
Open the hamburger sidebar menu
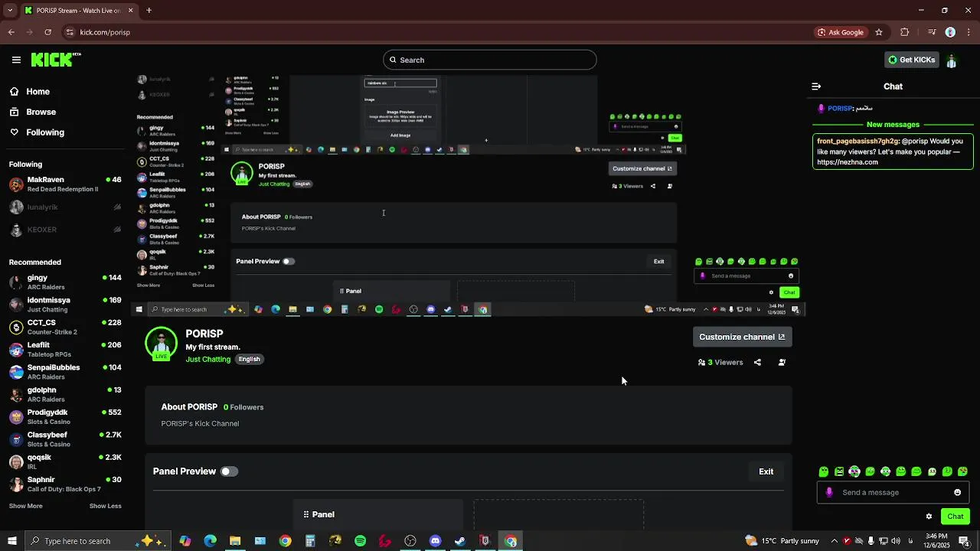16,60
